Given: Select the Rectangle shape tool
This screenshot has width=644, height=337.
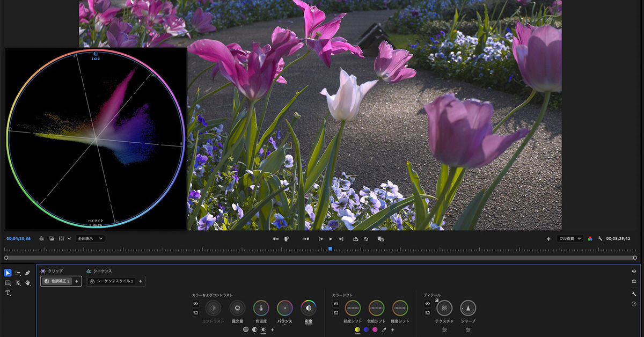Looking at the screenshot, I should (x=8, y=283).
